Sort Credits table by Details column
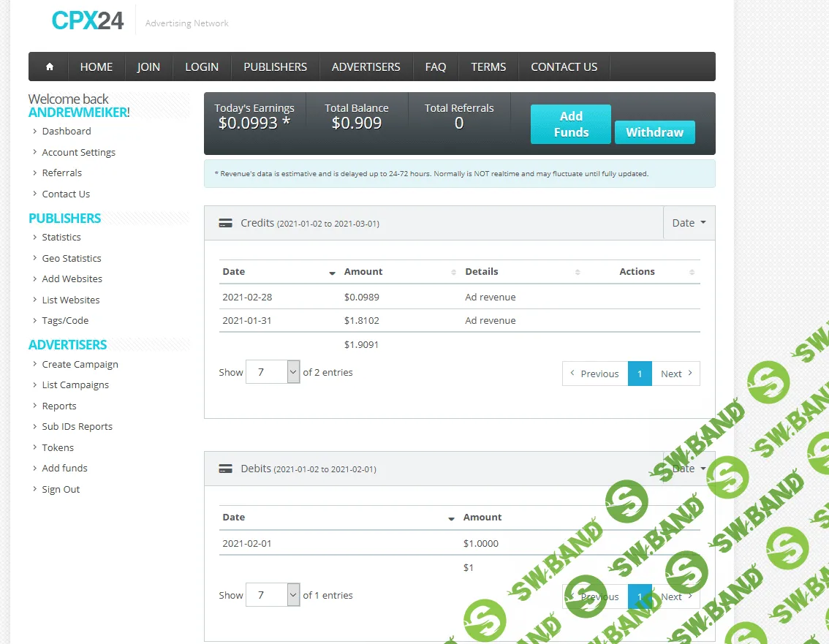The image size is (829, 644). [x=577, y=272]
